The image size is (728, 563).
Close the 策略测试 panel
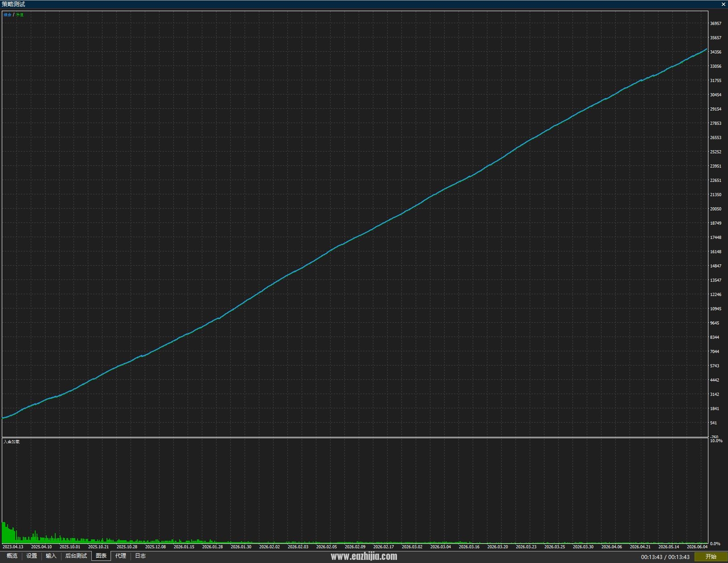point(724,4)
